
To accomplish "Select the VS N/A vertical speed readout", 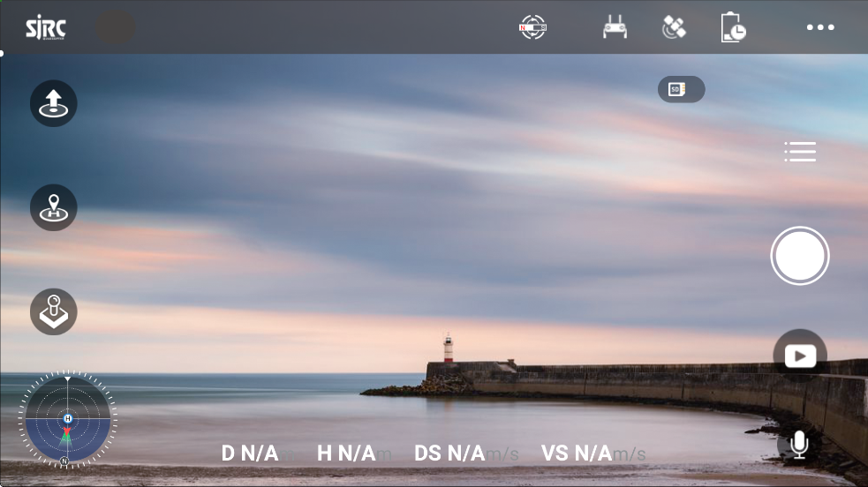I will (x=577, y=453).
